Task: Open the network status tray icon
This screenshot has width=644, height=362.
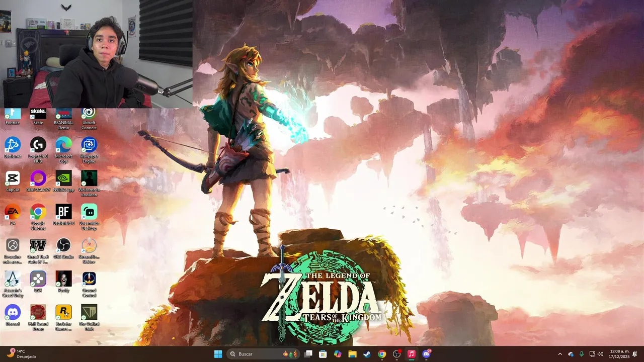Action: (x=592, y=354)
